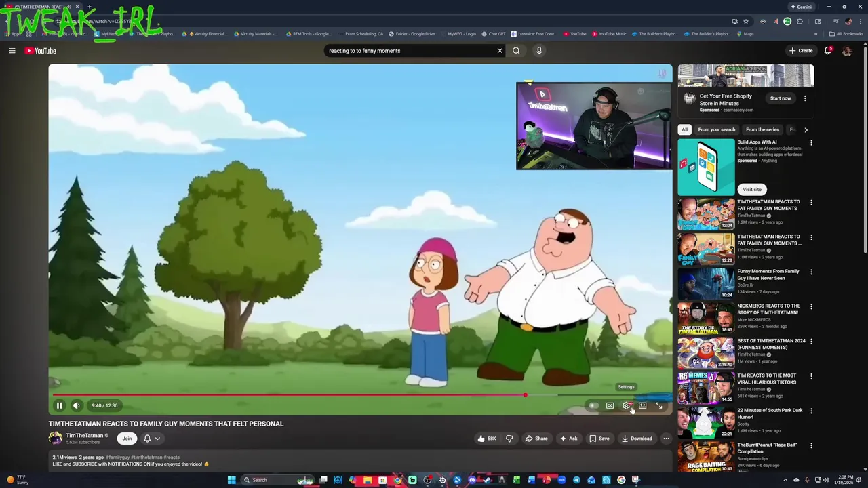This screenshot has width=868, height=488.
Task: Open YouTube notifications bell
Action: [x=827, y=51]
